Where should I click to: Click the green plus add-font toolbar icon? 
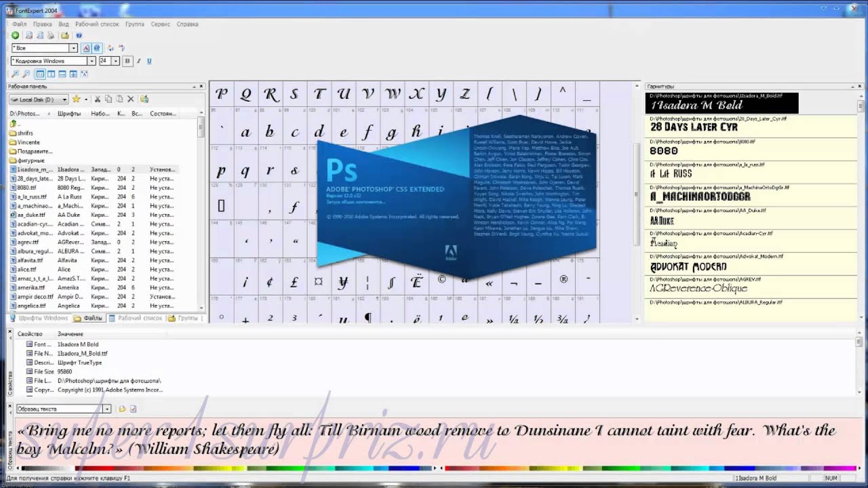[x=15, y=35]
